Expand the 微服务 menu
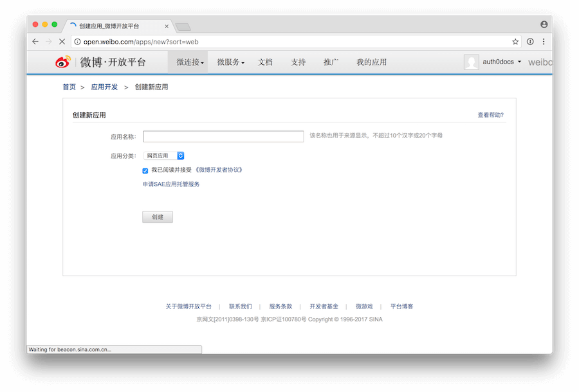 pos(230,62)
